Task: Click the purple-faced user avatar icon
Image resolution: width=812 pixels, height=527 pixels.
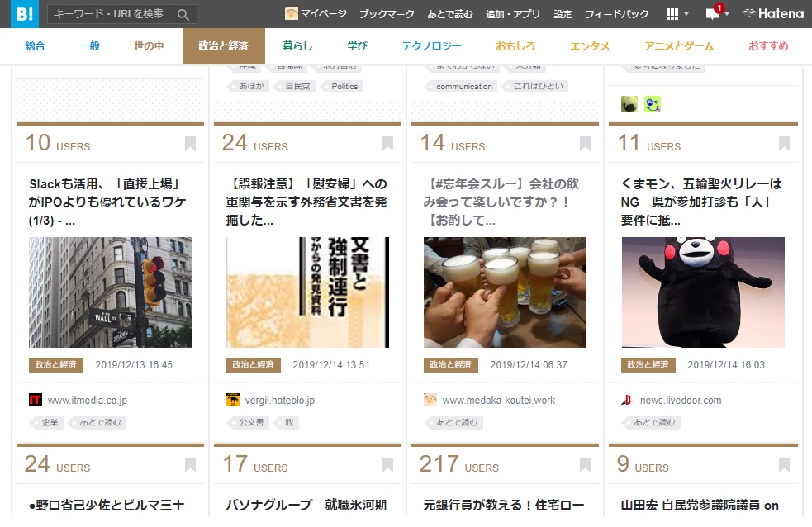Action: coord(653,104)
